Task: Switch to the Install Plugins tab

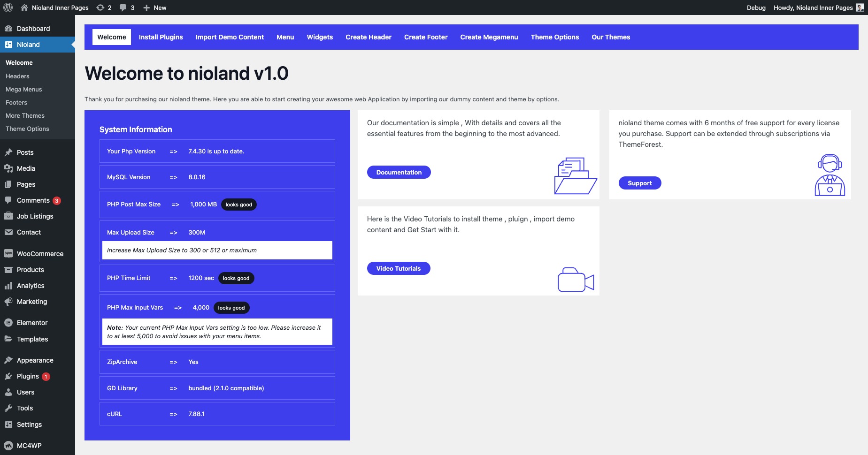Action: [161, 37]
